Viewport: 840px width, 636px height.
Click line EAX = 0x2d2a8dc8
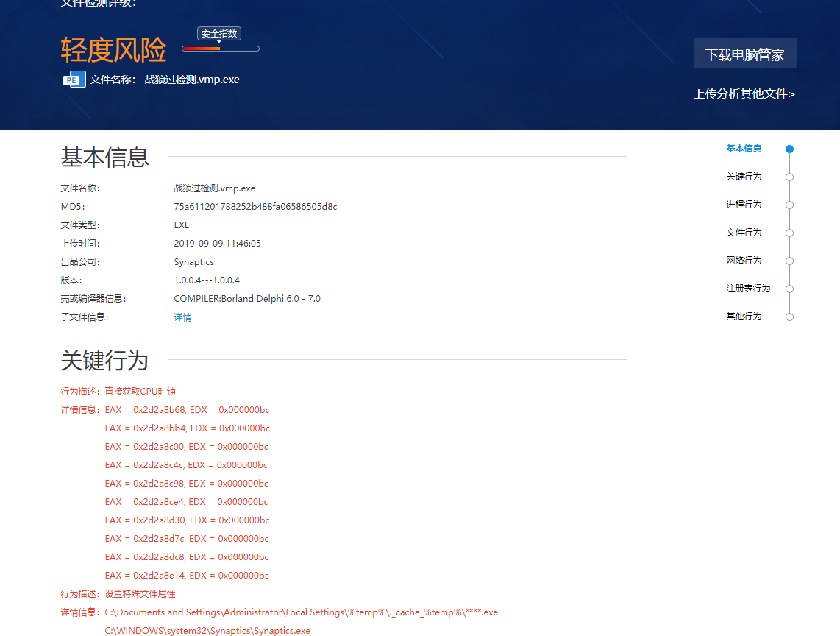point(186,556)
